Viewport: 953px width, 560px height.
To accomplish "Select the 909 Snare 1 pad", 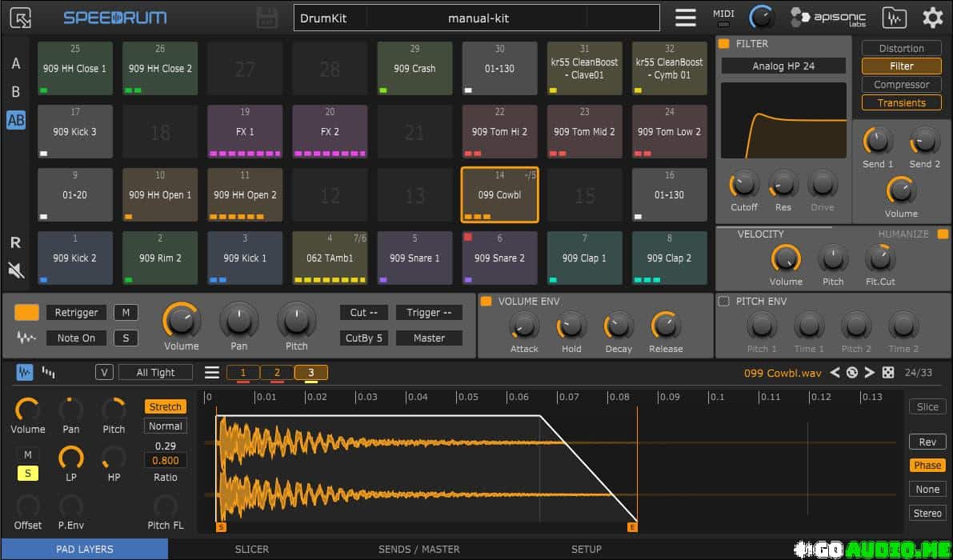I will coord(414,258).
